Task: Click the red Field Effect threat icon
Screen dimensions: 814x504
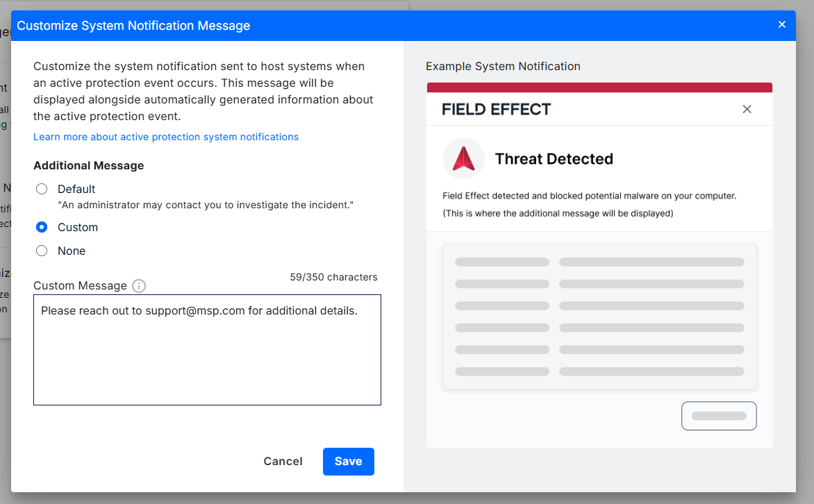Action: 463,158
